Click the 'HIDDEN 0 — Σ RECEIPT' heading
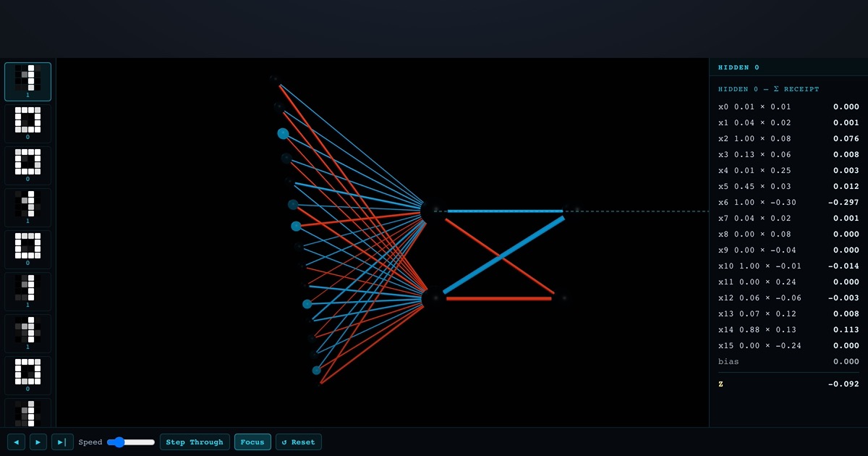Screen dimensions: 868x456 [769, 89]
